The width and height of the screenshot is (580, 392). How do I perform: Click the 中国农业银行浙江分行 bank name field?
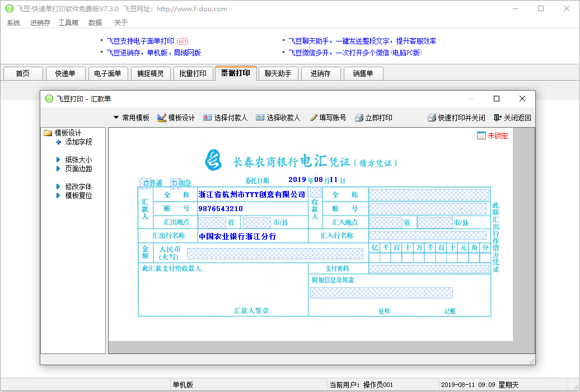coord(237,236)
